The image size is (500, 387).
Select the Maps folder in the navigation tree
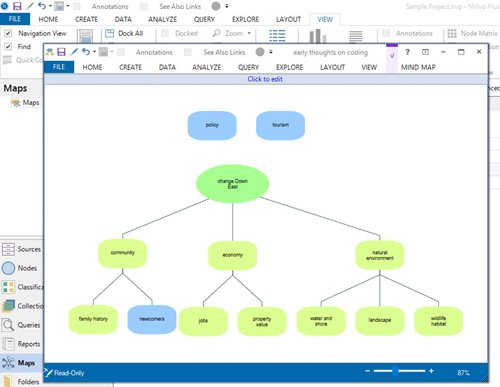click(25, 103)
